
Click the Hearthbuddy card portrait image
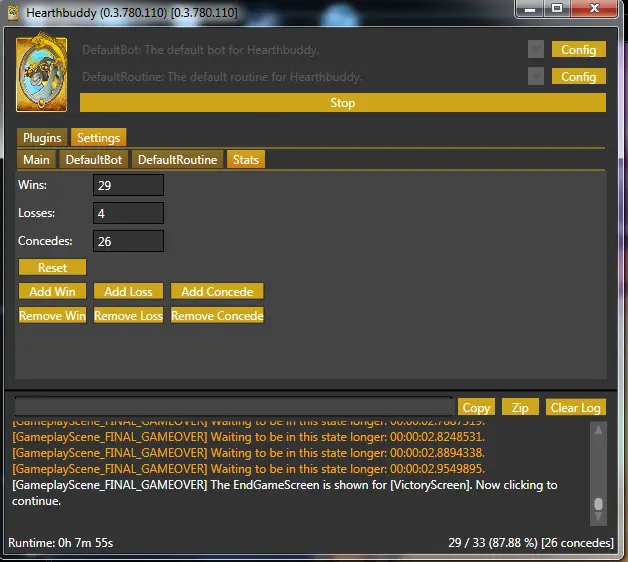click(x=42, y=72)
